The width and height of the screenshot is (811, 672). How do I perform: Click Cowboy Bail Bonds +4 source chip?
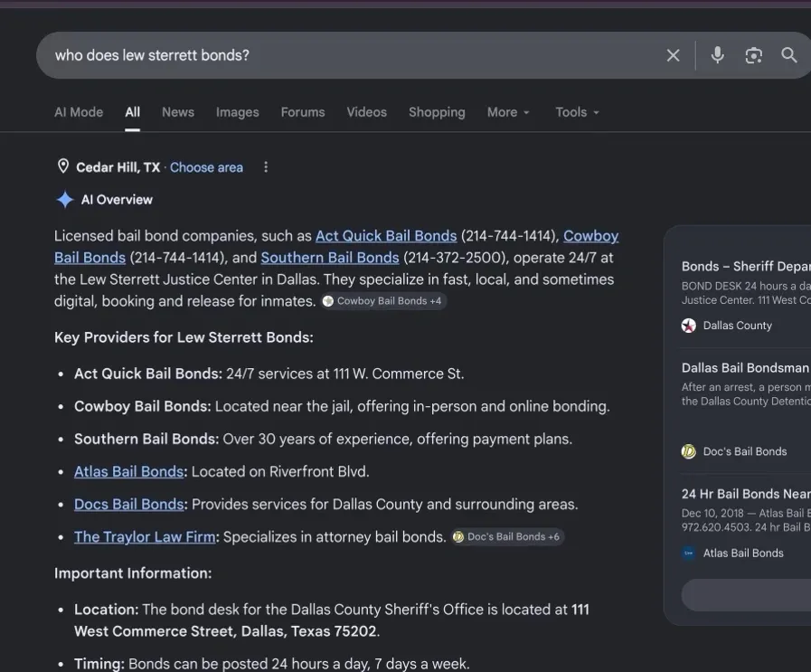tap(383, 301)
